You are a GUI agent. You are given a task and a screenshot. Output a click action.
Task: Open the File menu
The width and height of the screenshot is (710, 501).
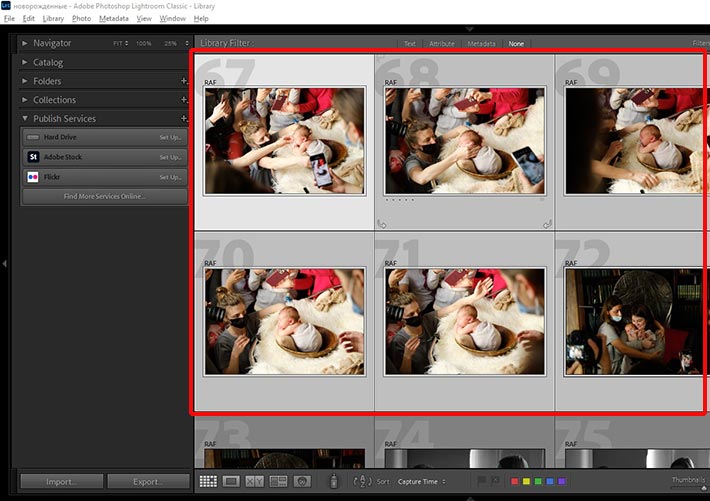9,19
